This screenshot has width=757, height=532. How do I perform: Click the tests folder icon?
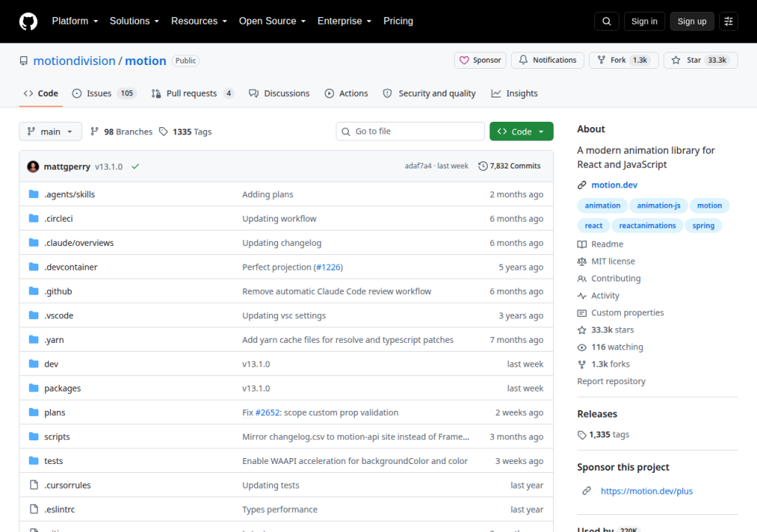click(x=33, y=460)
